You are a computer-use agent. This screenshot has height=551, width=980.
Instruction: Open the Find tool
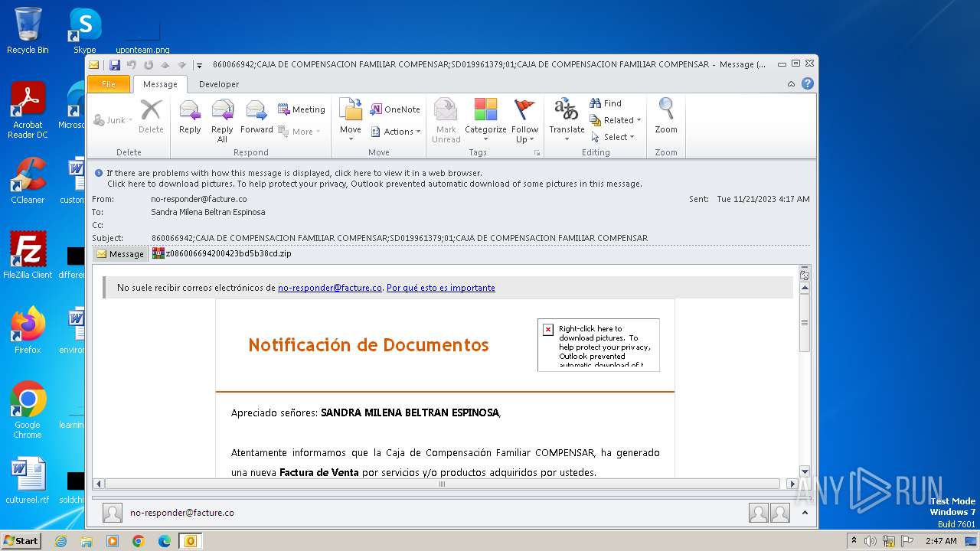[x=606, y=103]
